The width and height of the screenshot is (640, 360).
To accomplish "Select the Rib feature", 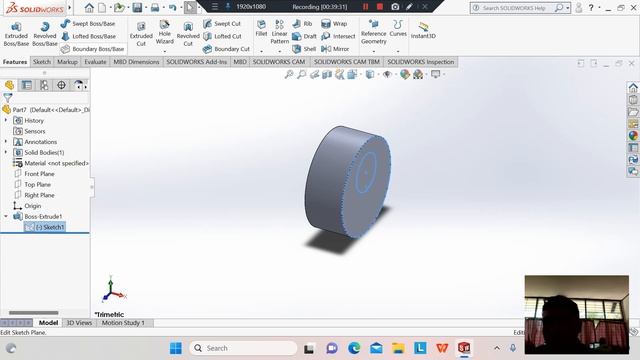I will pyautogui.click(x=302, y=24).
